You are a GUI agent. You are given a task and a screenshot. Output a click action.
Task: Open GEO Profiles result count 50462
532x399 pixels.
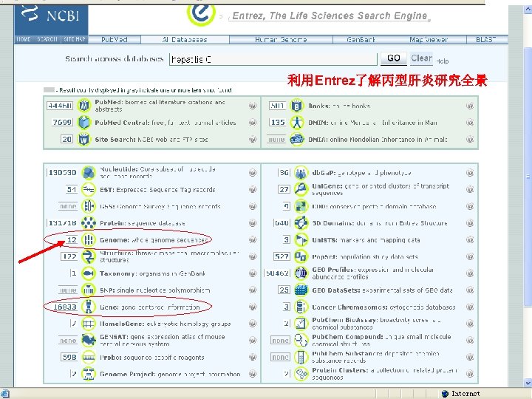coord(277,273)
